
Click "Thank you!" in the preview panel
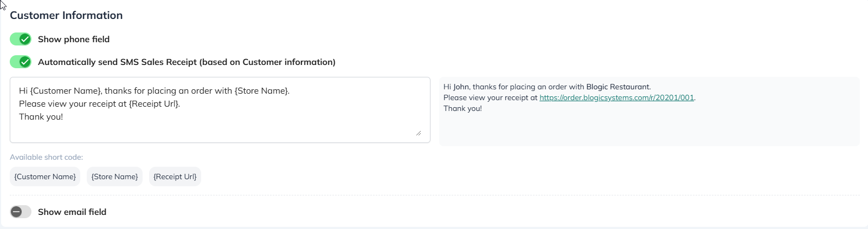462,109
